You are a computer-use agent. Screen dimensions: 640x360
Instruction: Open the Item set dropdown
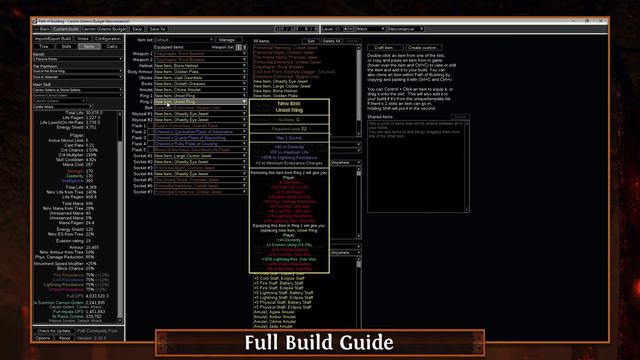(184, 40)
